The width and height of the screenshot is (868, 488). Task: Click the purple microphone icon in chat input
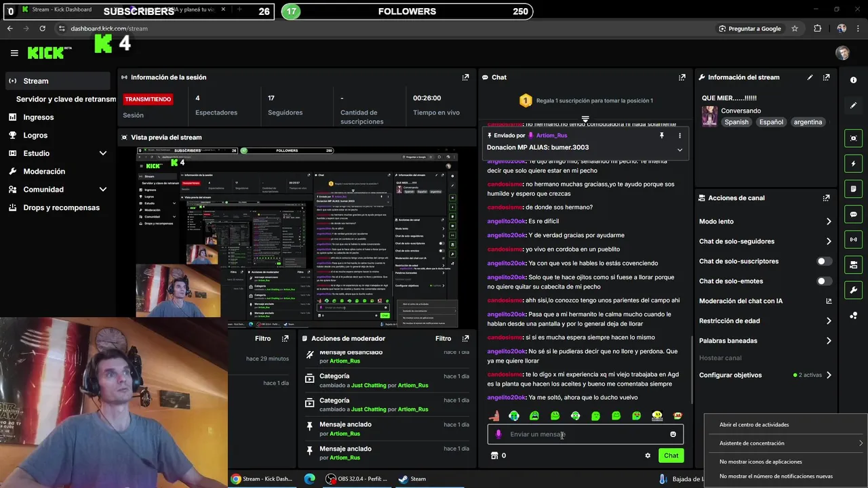tap(498, 434)
